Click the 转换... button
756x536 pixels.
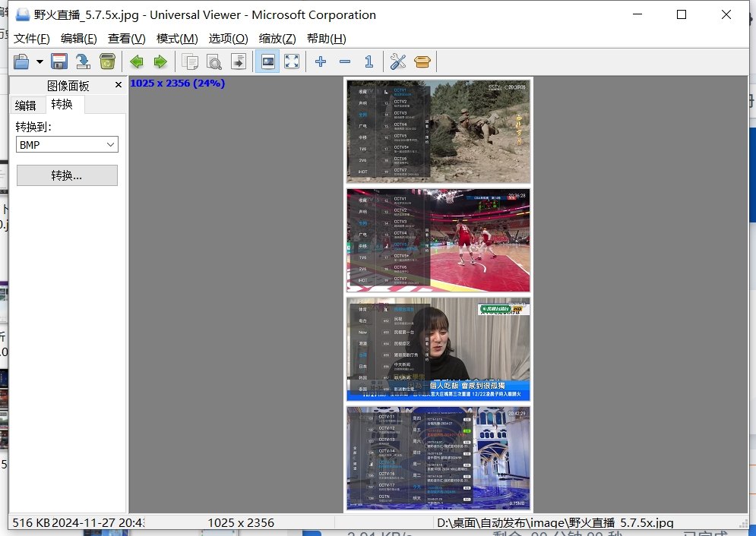67,175
